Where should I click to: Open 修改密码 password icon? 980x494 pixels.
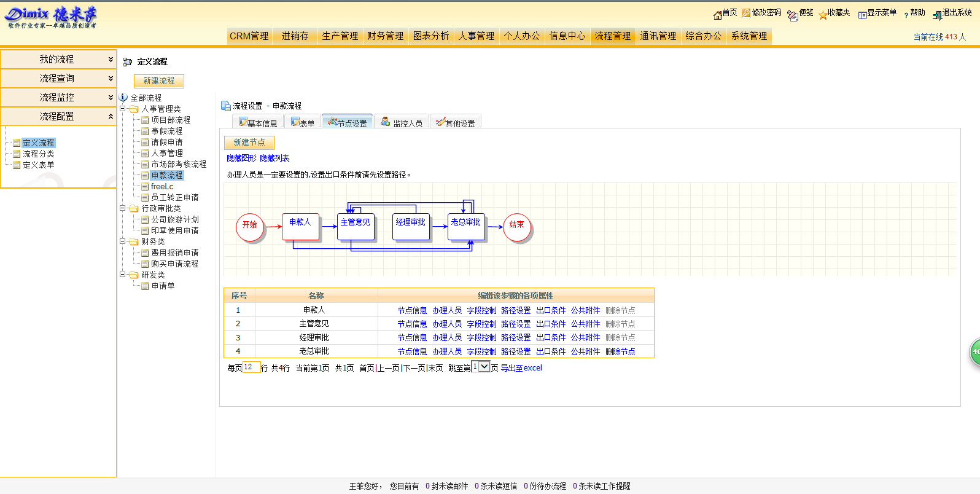point(746,13)
